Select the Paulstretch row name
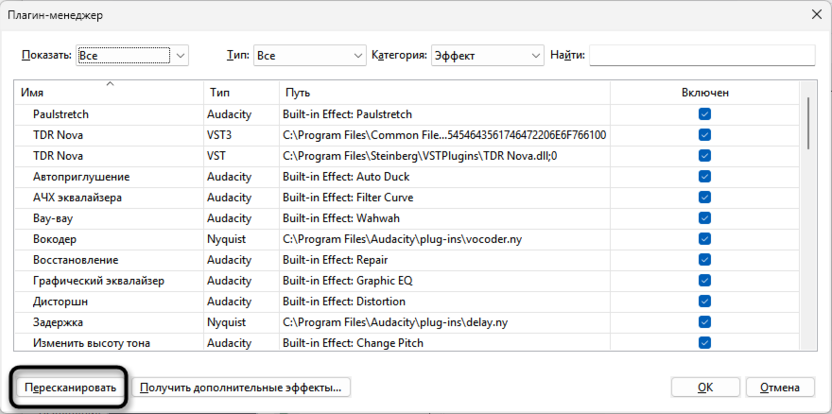Viewport: 832px width, 414px height. pyautogui.click(x=61, y=114)
